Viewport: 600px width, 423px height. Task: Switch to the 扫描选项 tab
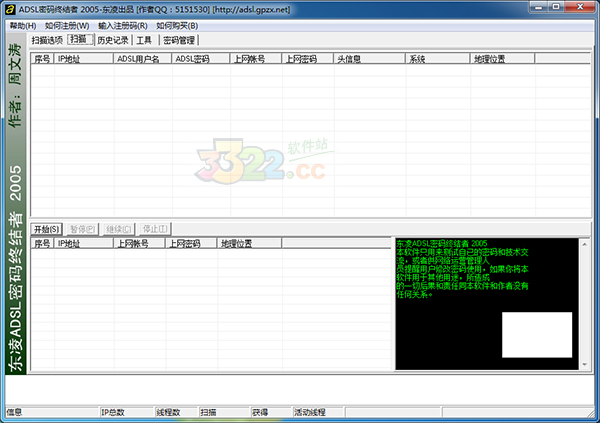pos(47,40)
